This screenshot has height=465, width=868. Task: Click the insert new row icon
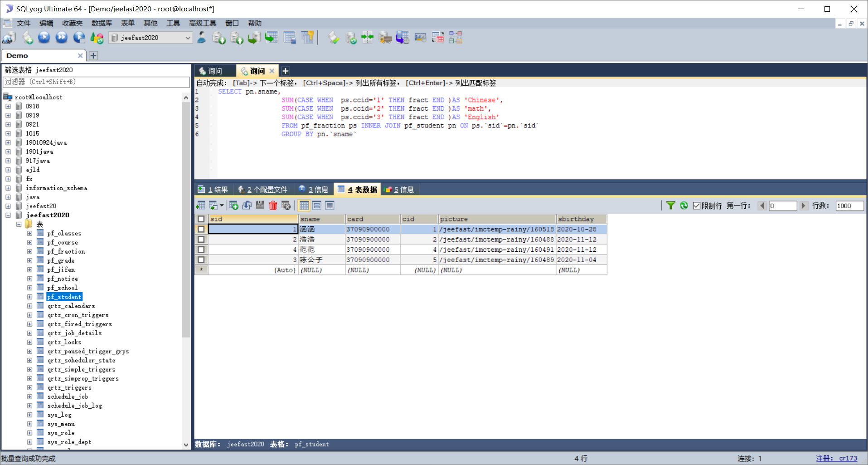click(234, 206)
